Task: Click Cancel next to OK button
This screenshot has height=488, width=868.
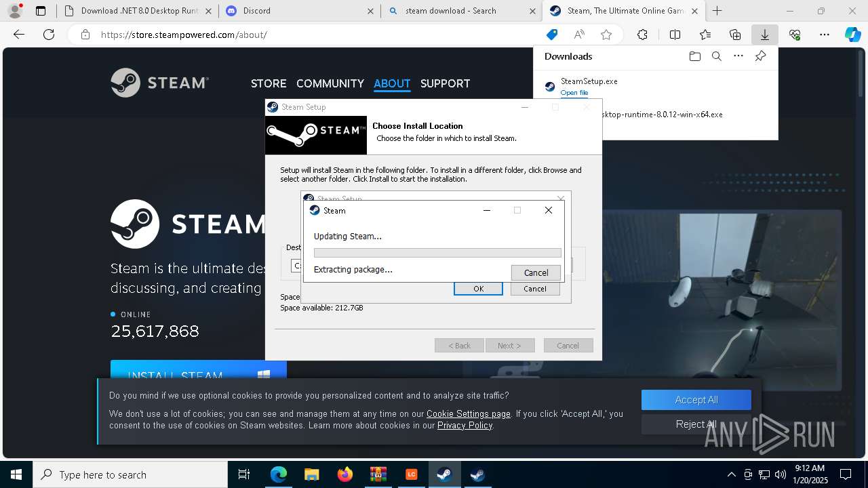Action: click(534, 289)
